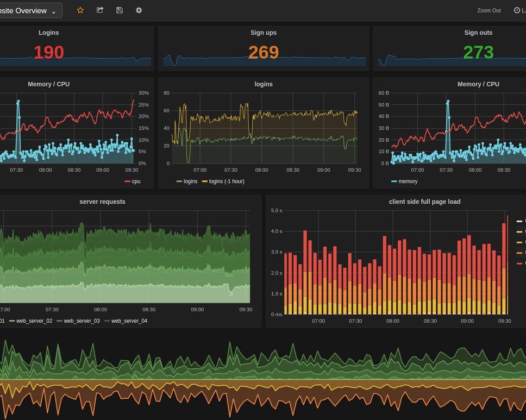526x420 pixels.
Task: Toggle web_server_02 in the server requests legend
Action: coord(34,321)
